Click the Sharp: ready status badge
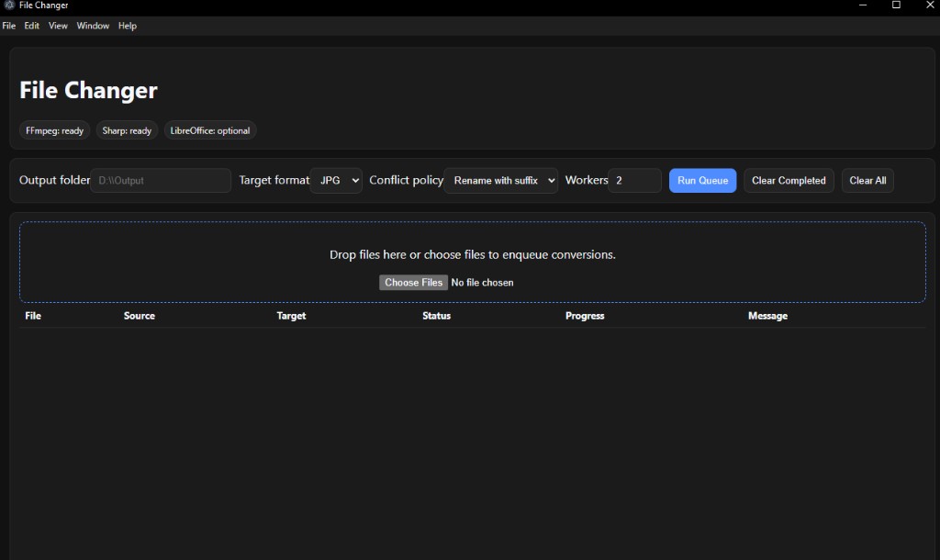Image resolution: width=940 pixels, height=560 pixels. [127, 130]
